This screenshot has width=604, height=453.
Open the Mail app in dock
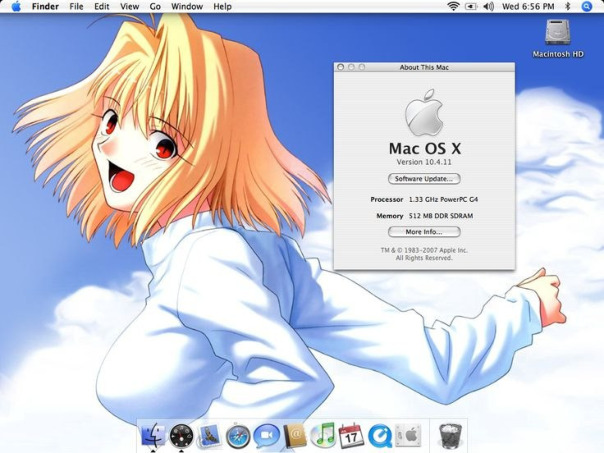tap(210, 435)
